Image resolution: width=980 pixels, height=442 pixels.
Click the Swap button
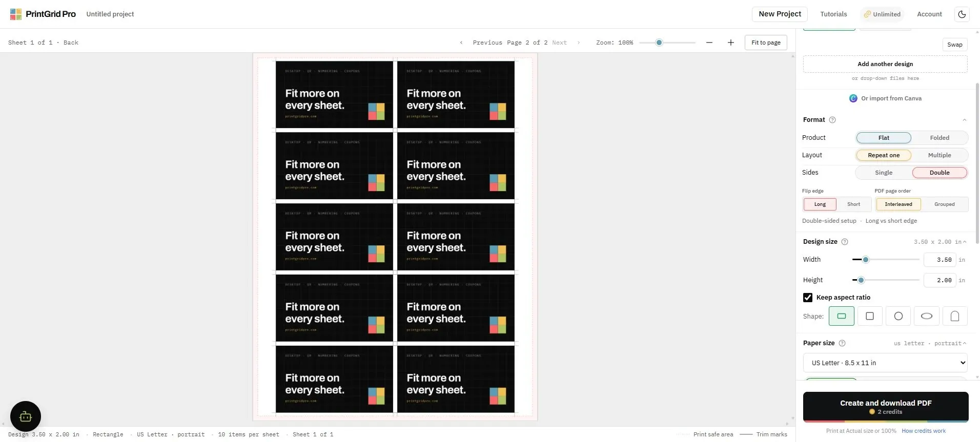pyautogui.click(x=954, y=45)
